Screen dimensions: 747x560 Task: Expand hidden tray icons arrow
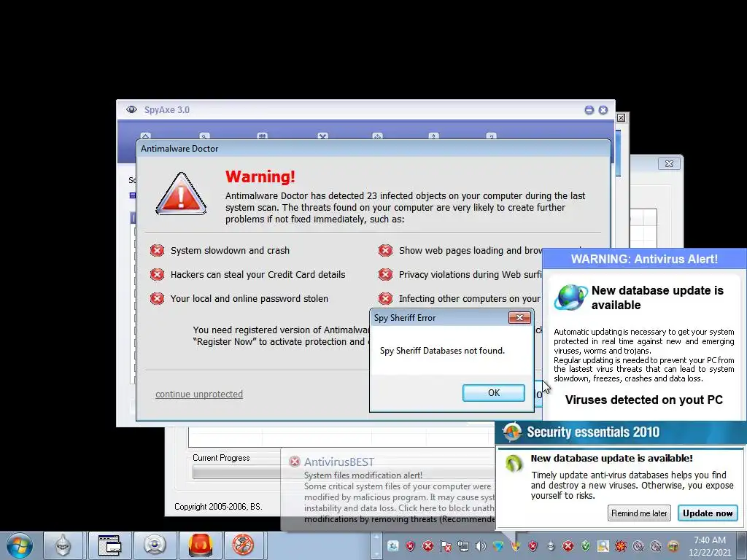point(376,545)
